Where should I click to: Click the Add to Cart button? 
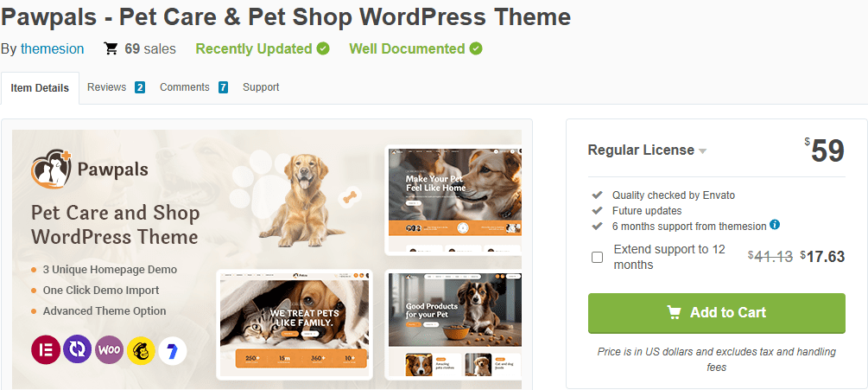[x=716, y=313]
